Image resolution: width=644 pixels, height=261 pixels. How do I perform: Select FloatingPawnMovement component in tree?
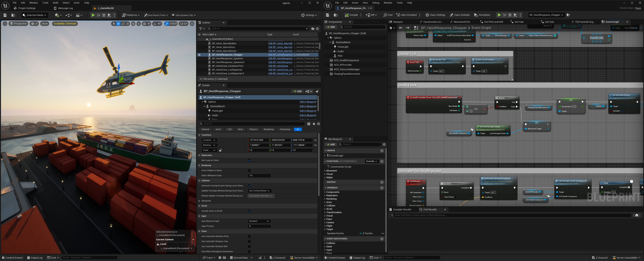[x=346, y=74]
